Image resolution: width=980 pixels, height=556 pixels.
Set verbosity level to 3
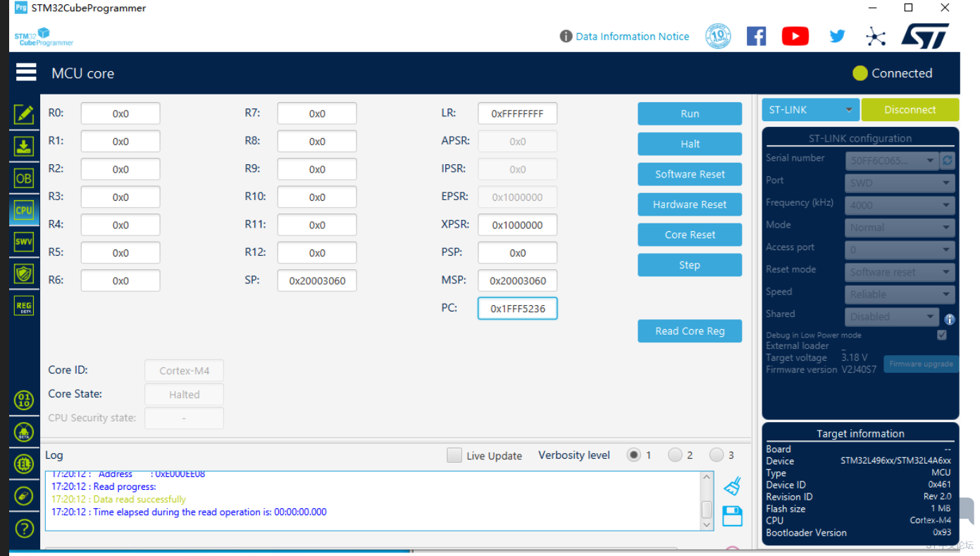pos(717,455)
